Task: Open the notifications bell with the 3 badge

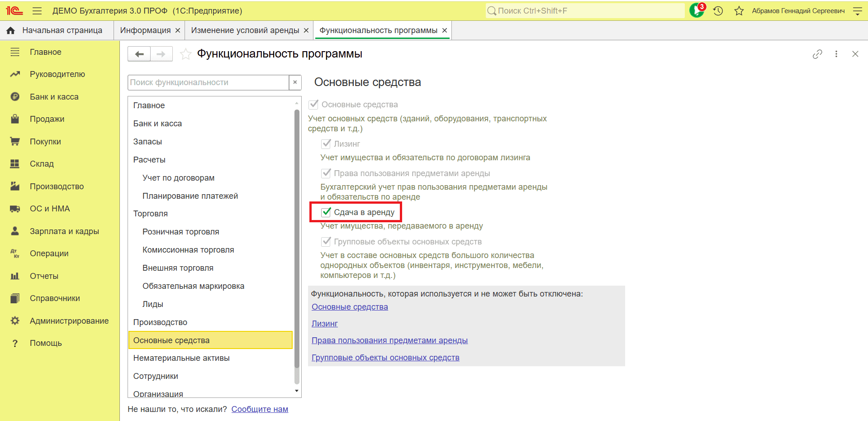Action: (x=697, y=10)
